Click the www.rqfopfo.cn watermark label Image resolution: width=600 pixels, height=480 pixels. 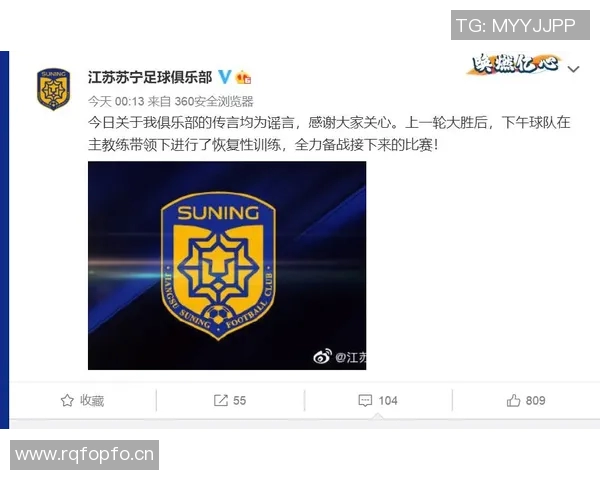point(85,455)
